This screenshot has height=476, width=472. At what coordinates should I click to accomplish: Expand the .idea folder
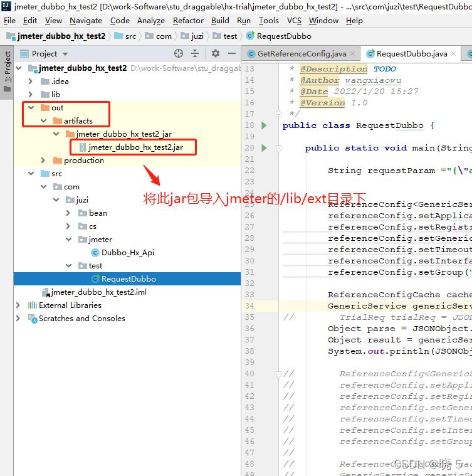[31, 82]
